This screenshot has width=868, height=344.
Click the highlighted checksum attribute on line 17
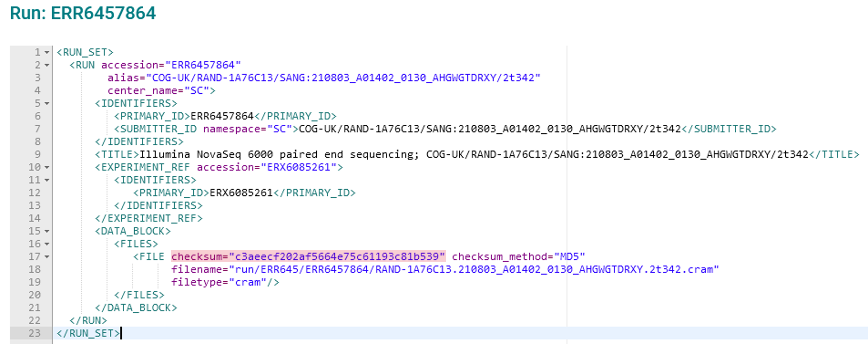coord(308,257)
